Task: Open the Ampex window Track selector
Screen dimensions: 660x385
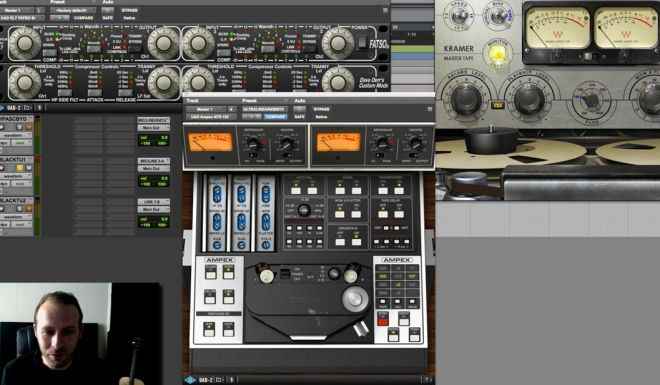Action: pos(206,109)
